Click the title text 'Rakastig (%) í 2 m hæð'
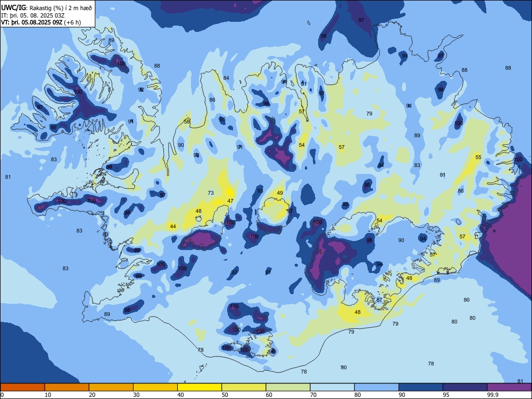The height and width of the screenshot is (399, 532). point(61,8)
